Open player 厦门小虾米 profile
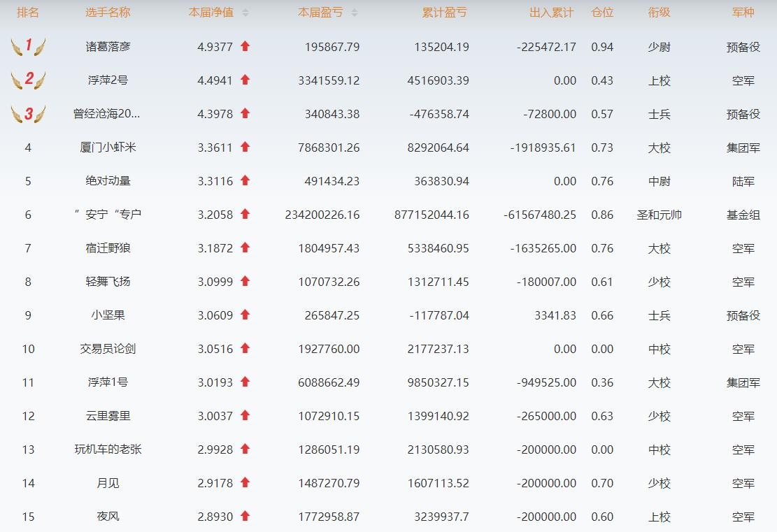The height and width of the screenshot is (532, 777). point(108,148)
